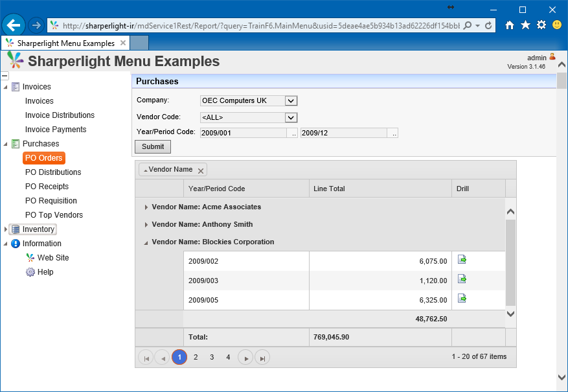The image size is (568, 392).
Task: Select PO Receipts menu item
Action: pyautogui.click(x=47, y=186)
